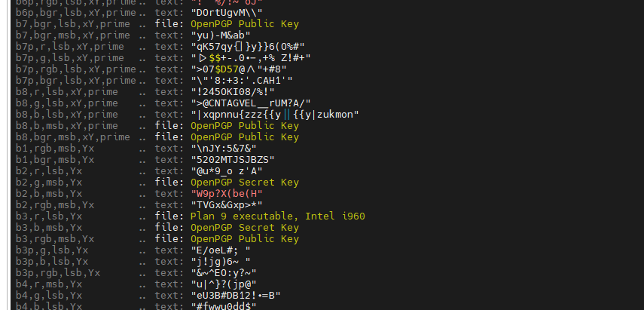Click the red "W9p?X(be(H" text string
This screenshot has height=310, width=644.
point(226,193)
